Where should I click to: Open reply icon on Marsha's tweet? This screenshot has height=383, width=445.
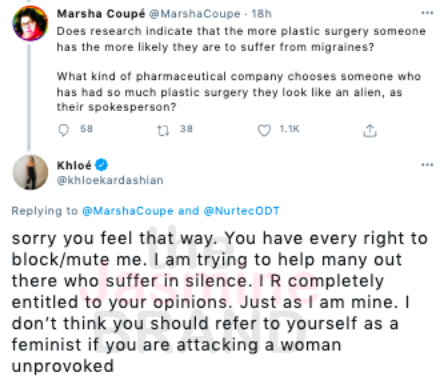[x=63, y=130]
